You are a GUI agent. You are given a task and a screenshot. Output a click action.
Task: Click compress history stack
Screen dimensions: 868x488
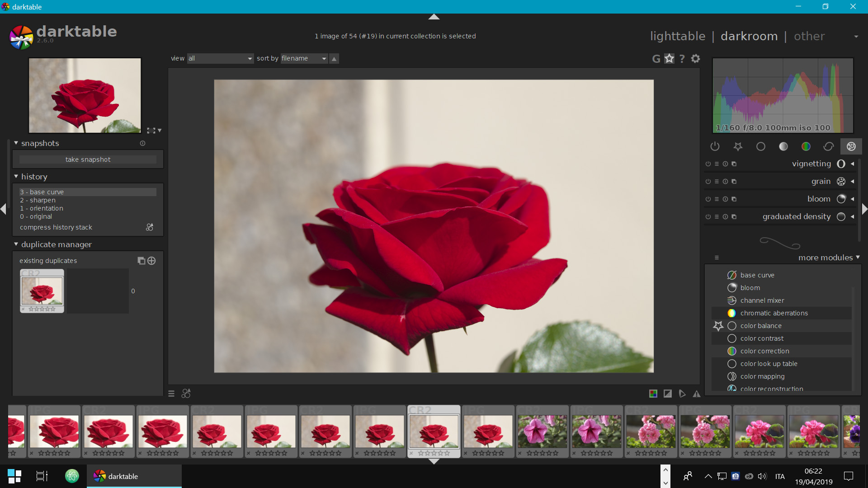coord(56,227)
